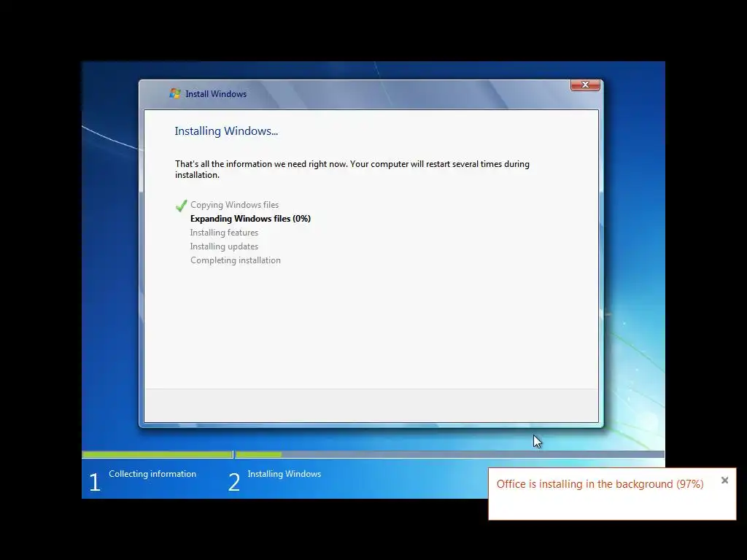Image resolution: width=747 pixels, height=560 pixels.
Task: Click the Windows flag icon in title bar
Action: 175,93
